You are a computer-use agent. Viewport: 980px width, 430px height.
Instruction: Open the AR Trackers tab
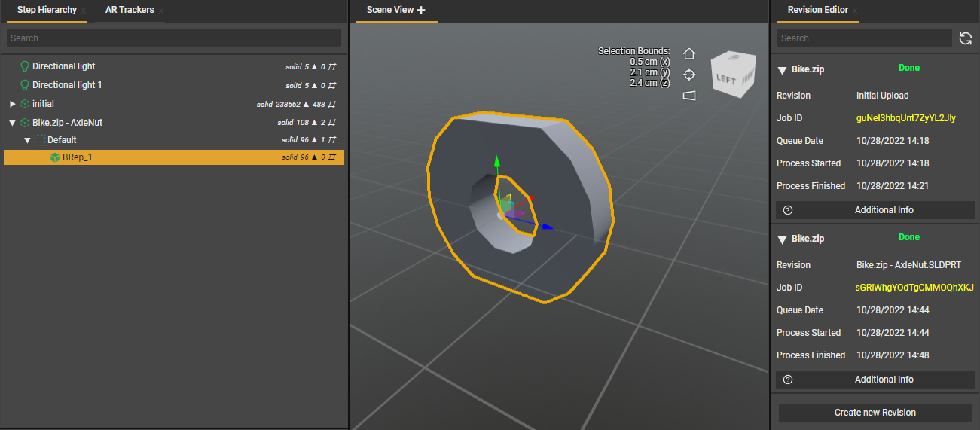click(130, 10)
